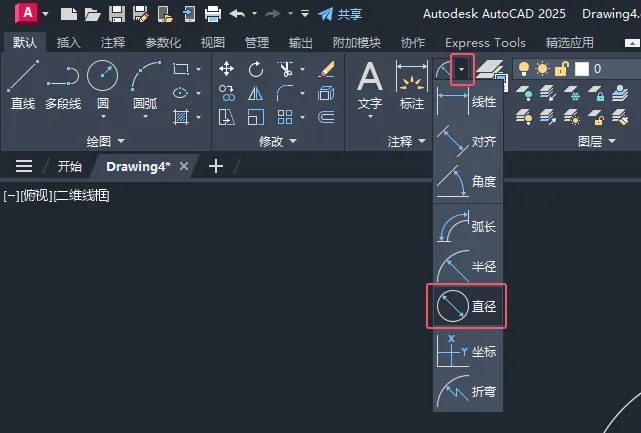The width and height of the screenshot is (641, 433).
Task: Click the 共享 share button
Action: [x=340, y=14]
